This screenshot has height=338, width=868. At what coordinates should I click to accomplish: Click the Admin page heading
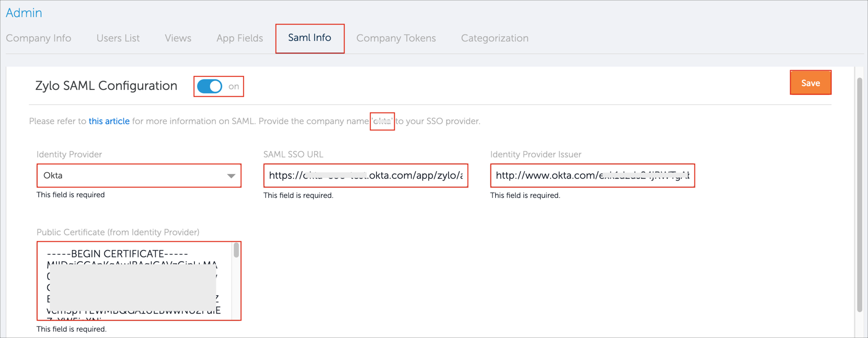point(24,13)
